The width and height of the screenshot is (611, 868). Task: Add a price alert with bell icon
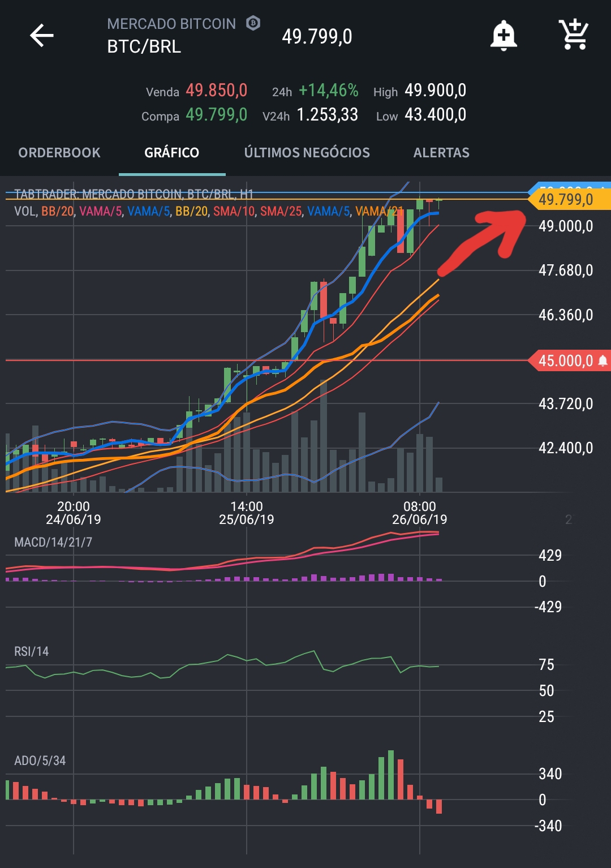point(504,36)
